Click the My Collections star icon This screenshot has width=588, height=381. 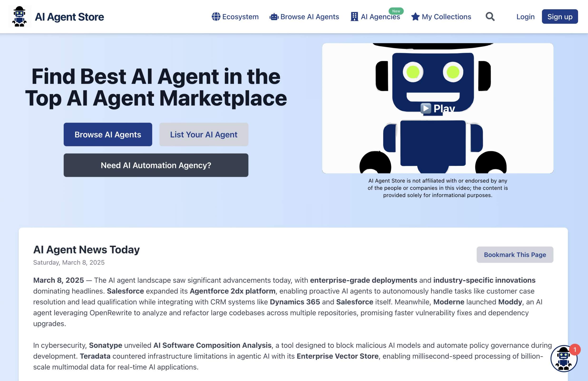point(414,16)
